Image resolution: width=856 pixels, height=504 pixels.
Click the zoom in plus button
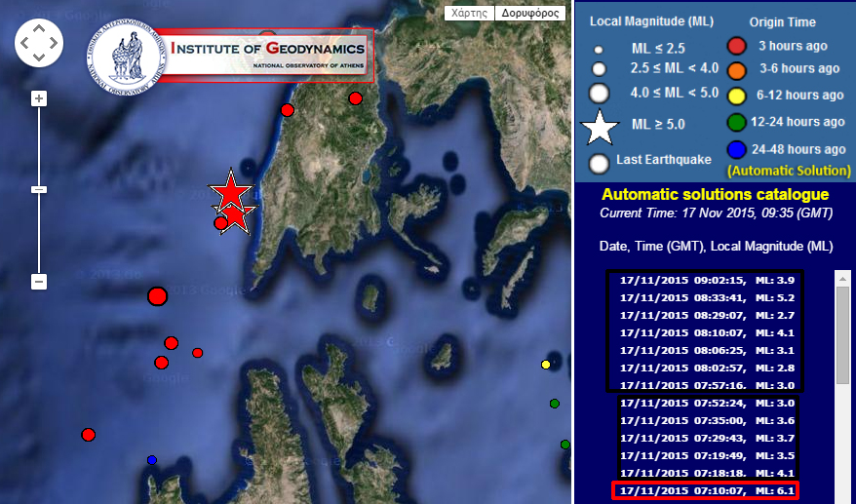click(x=39, y=98)
